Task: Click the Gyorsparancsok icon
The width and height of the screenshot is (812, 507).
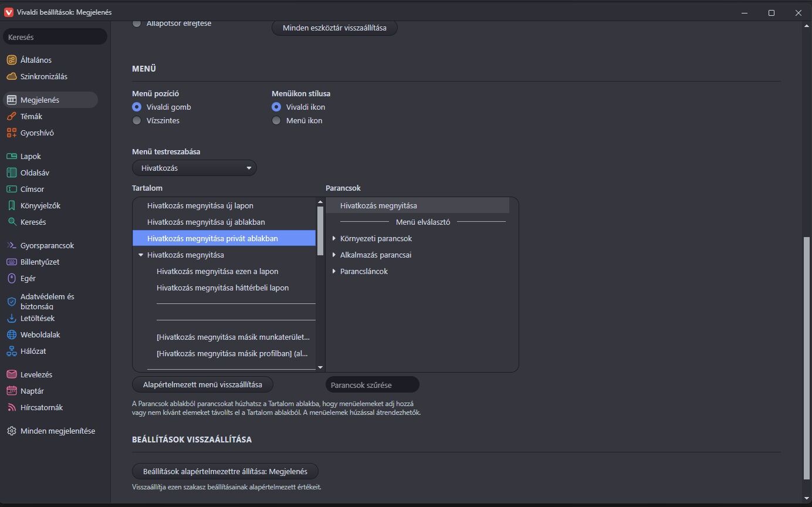Action: click(11, 245)
